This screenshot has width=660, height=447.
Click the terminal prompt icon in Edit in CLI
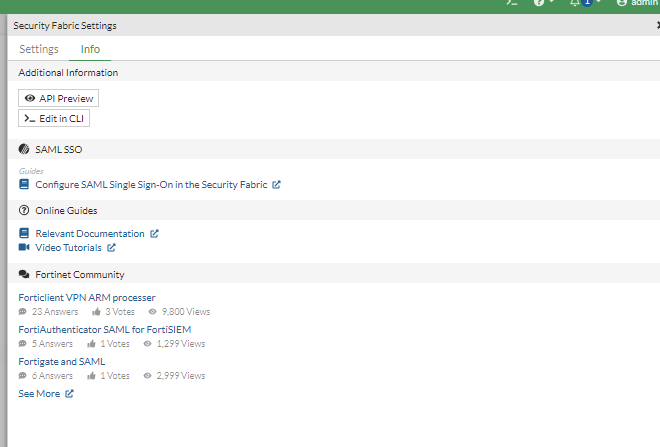[29, 118]
